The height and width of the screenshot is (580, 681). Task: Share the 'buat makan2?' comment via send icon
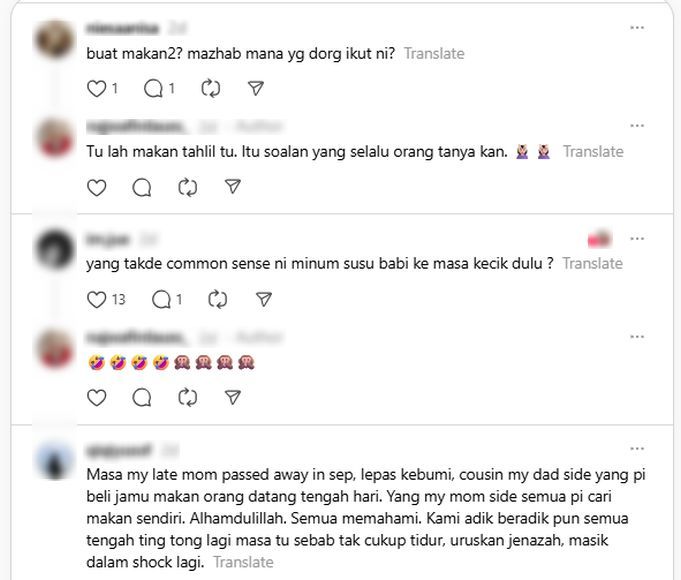click(256, 89)
